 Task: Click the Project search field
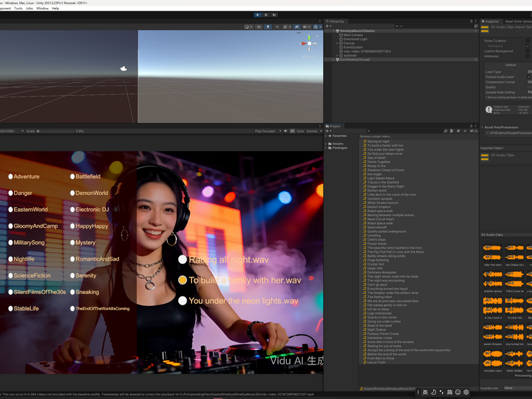[x=404, y=131]
